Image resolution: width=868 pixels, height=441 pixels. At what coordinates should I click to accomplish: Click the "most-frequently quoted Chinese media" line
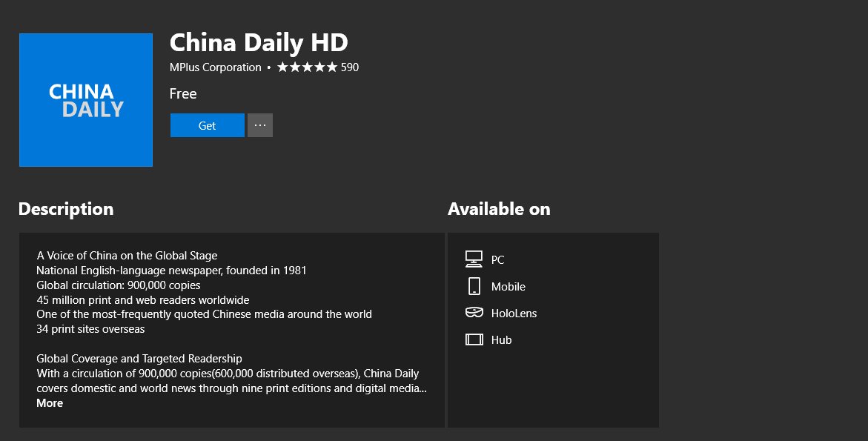click(x=205, y=314)
